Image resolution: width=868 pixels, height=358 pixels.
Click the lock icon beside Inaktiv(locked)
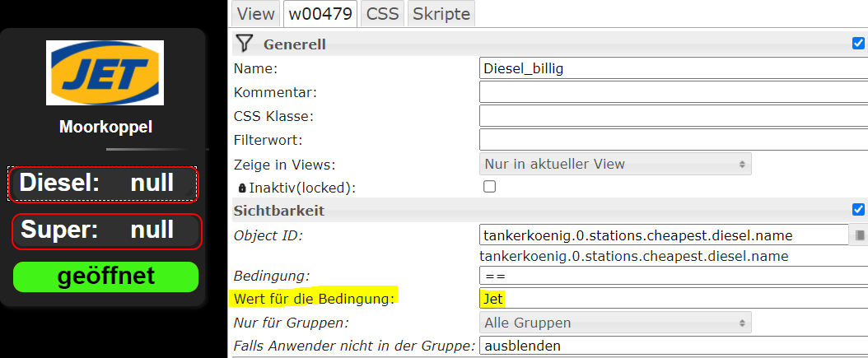[241, 188]
